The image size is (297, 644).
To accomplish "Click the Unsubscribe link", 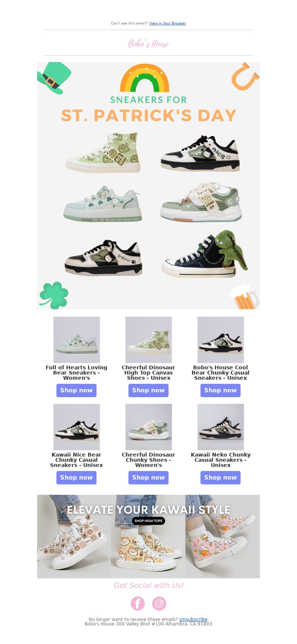I will pos(193,620).
